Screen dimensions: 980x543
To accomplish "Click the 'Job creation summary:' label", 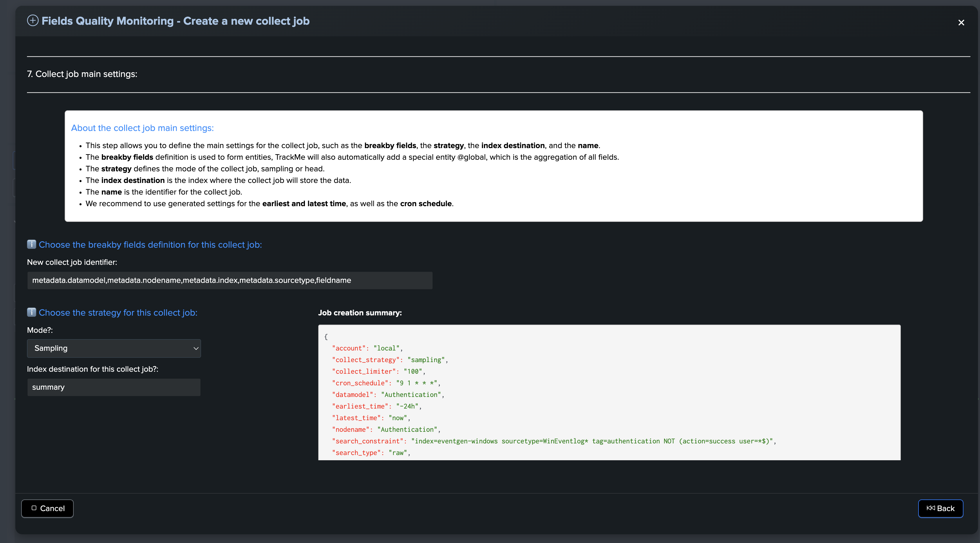I will click(x=360, y=313).
